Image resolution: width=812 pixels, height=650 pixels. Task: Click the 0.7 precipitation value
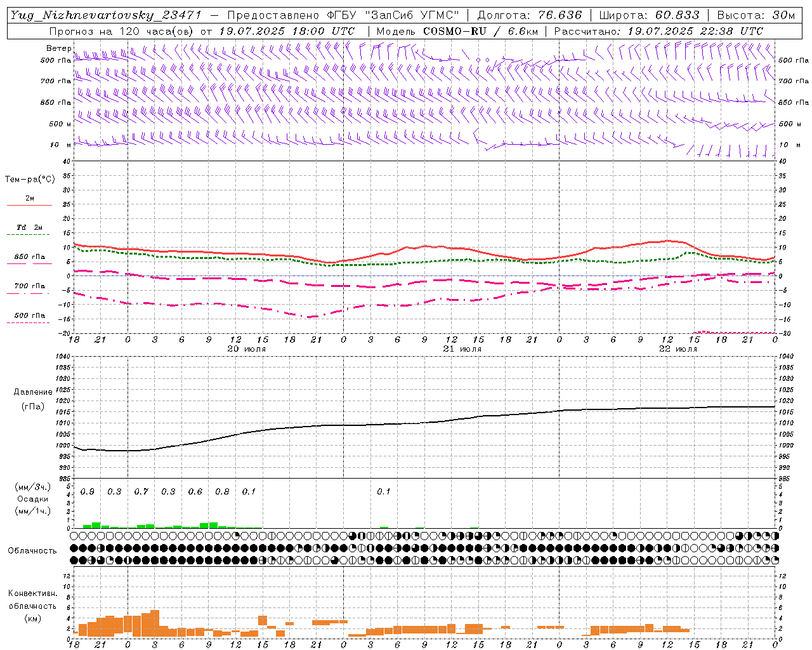pos(141,491)
